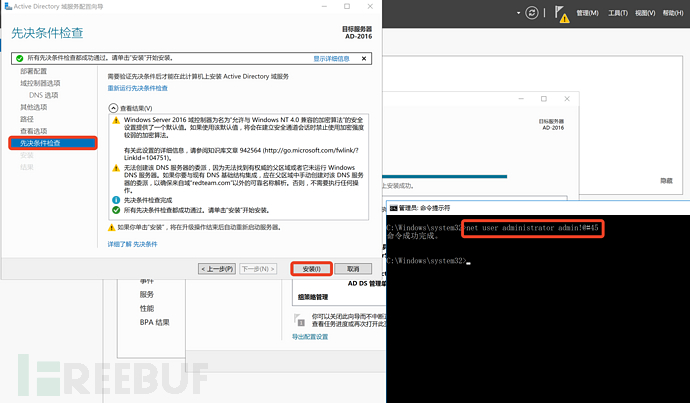The height and width of the screenshot is (403, 690).
Task: Click 隐藏 in the background progress window
Action: point(666,180)
